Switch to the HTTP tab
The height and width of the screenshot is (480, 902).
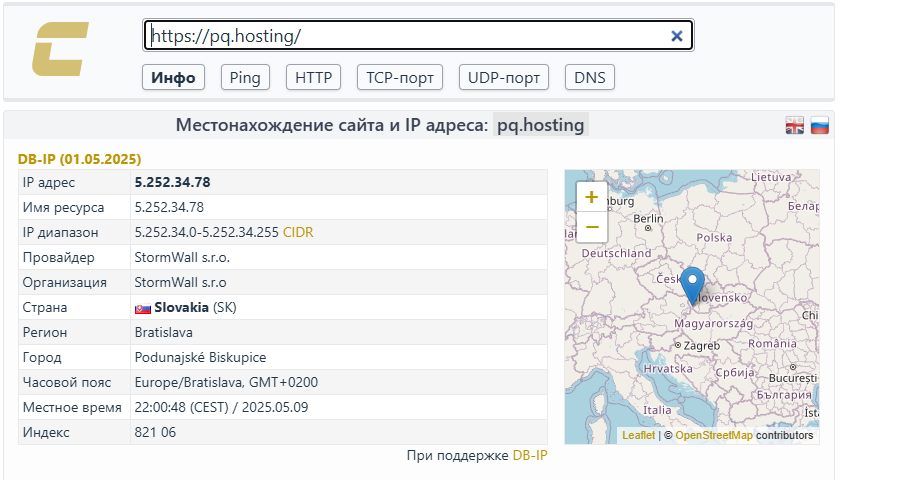click(314, 77)
